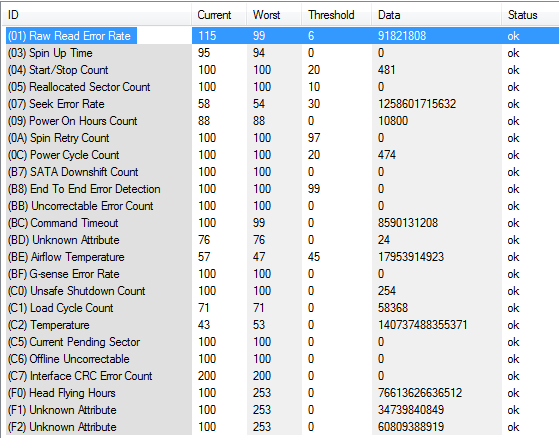Sort by the Worst column header
Screen dimensions: 559x438
(x=274, y=15)
